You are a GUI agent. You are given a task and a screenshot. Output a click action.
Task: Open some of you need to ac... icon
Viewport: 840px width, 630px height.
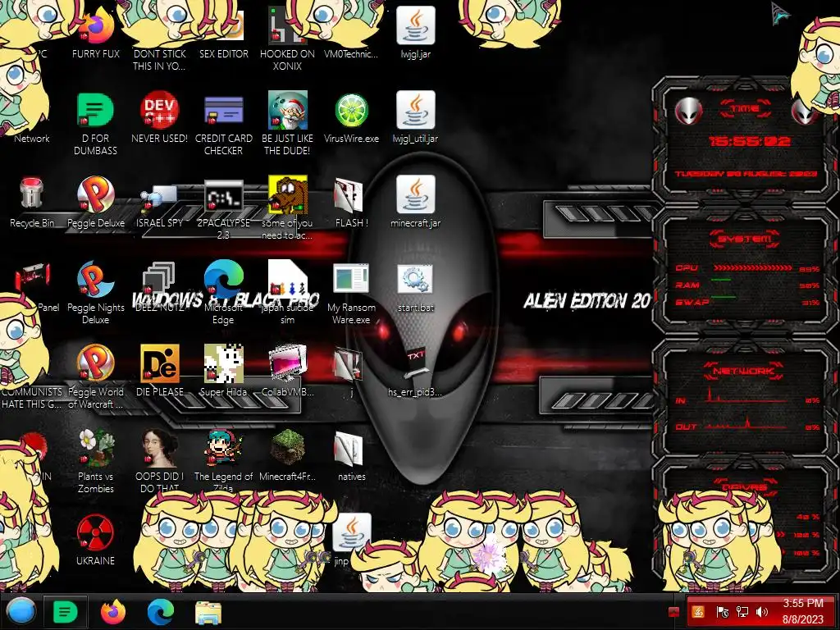(288, 194)
